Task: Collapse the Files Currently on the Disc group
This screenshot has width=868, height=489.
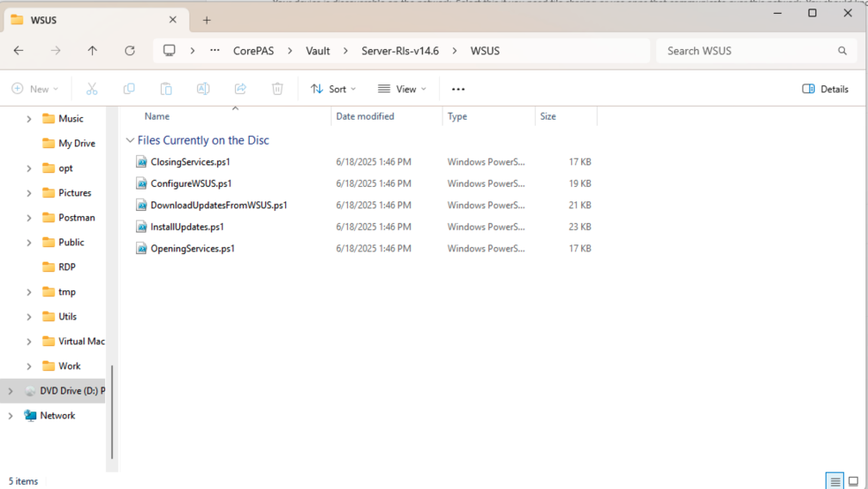Action: coord(130,140)
